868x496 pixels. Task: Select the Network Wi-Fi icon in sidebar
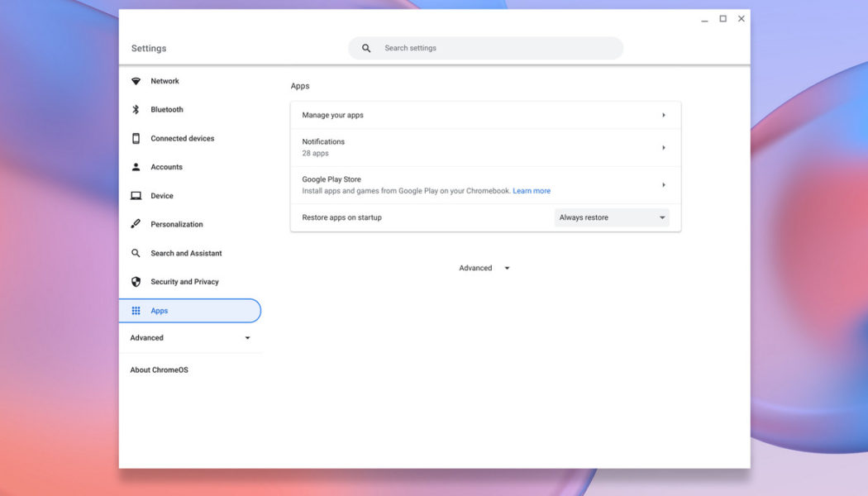135,80
